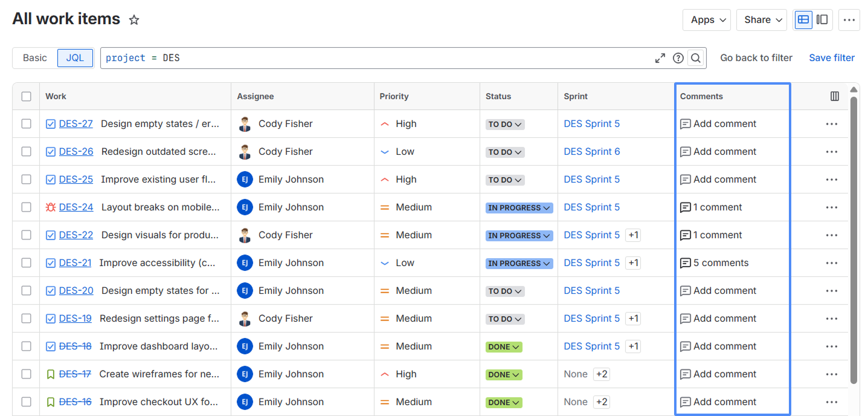Open more actions for DES-20
The width and height of the screenshot is (868, 416).
pos(832,291)
